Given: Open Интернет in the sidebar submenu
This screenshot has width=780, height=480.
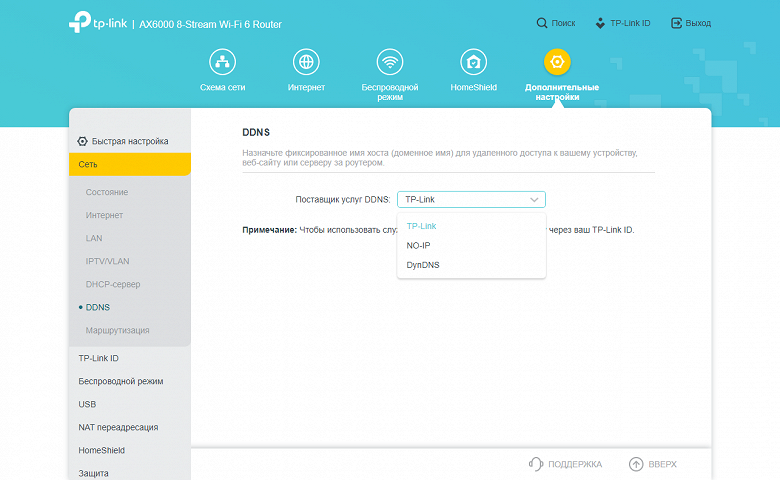Looking at the screenshot, I should coord(104,215).
